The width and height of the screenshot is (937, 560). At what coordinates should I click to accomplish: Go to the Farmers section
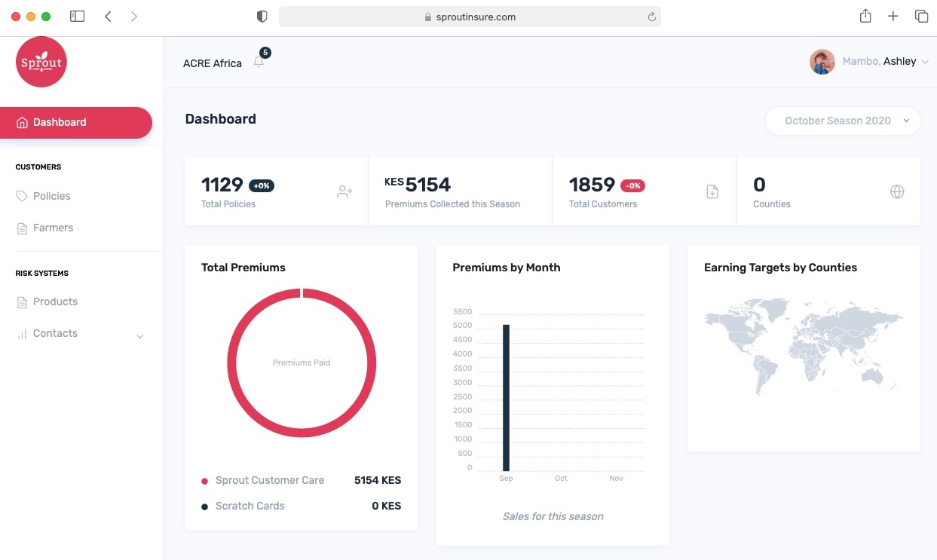pos(53,228)
